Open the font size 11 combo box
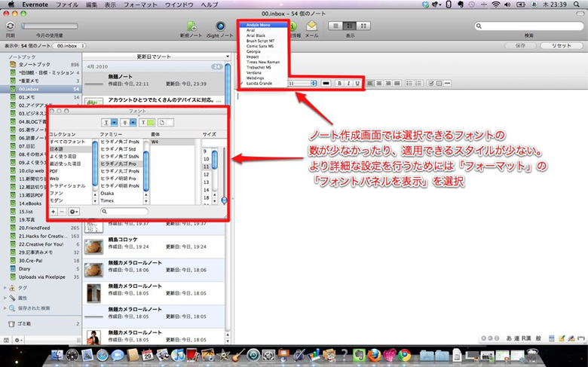This screenshot has width=588, height=367. tap(302, 83)
